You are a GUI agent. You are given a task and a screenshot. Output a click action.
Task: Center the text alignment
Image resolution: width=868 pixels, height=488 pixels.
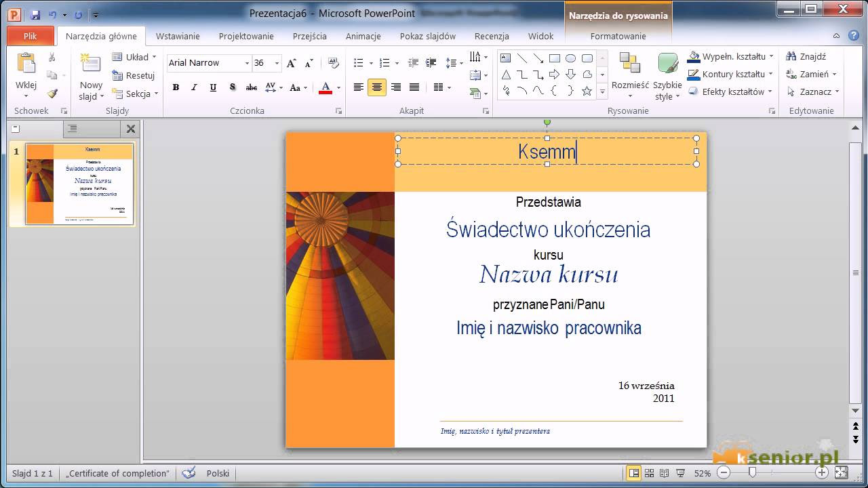click(377, 87)
